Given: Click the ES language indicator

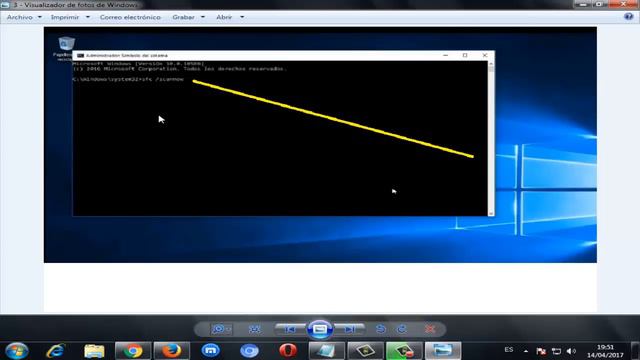Looking at the screenshot, I should click(509, 350).
